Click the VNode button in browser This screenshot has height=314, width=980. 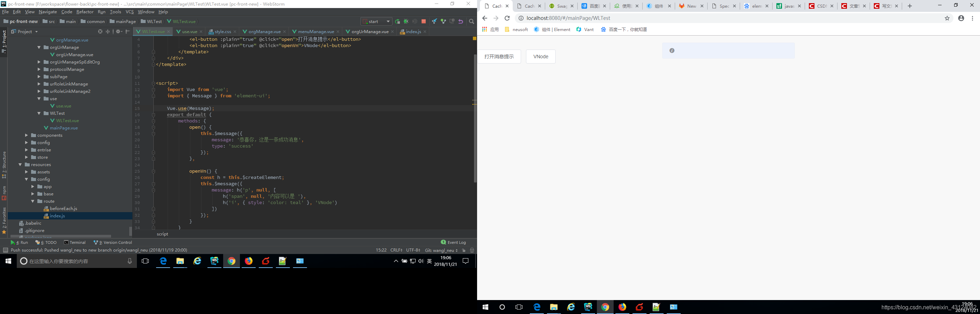pyautogui.click(x=541, y=57)
